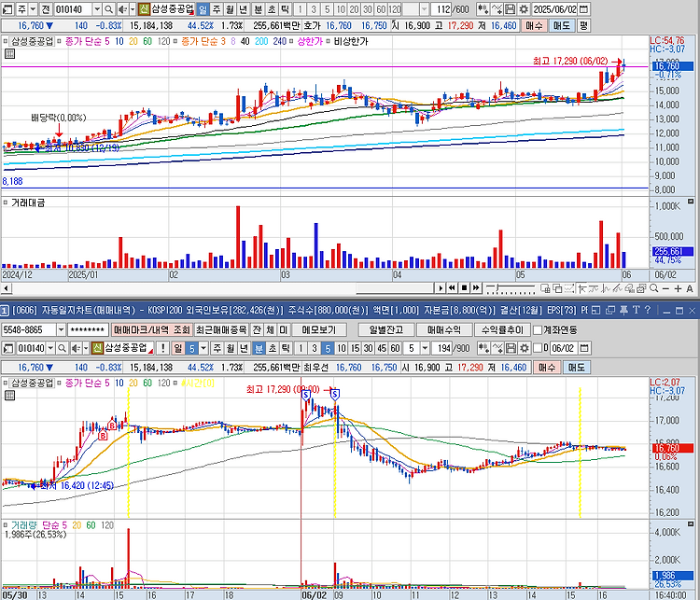The height and width of the screenshot is (600, 700).
Task: Click B buy marker near 14:00 on lower chart
Action: click(x=103, y=435)
